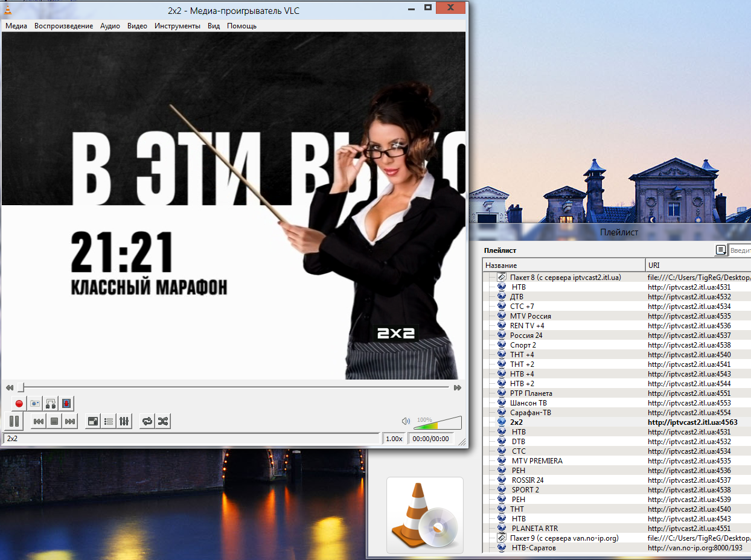Adjust the 100% volume slider
The width and height of the screenshot is (751, 560).
(x=438, y=422)
